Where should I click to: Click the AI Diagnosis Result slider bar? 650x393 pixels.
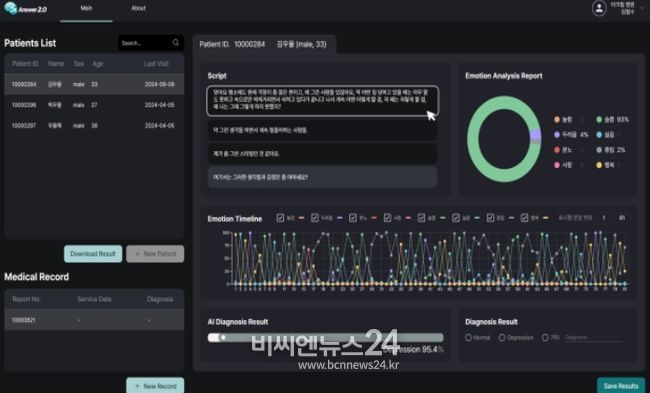pos(325,338)
